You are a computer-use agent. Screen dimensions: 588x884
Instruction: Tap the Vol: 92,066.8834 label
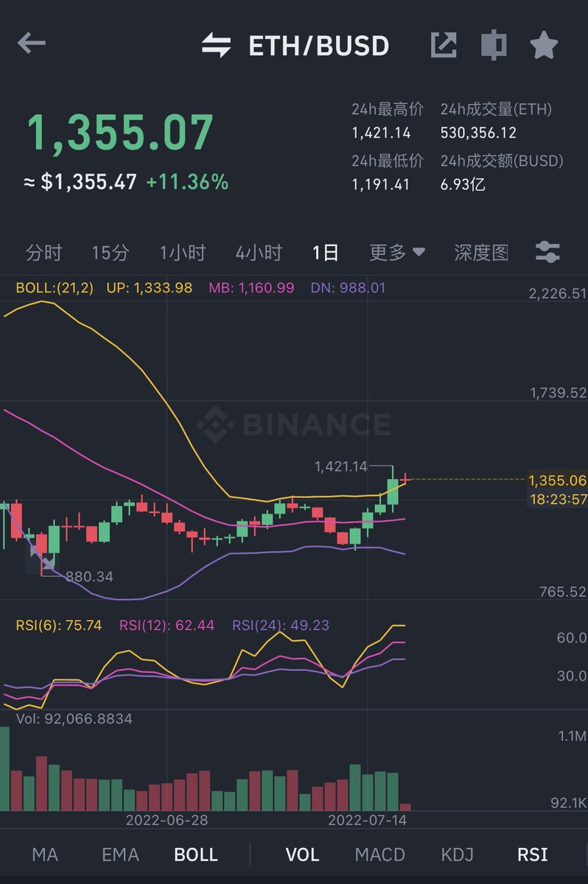pyautogui.click(x=74, y=718)
